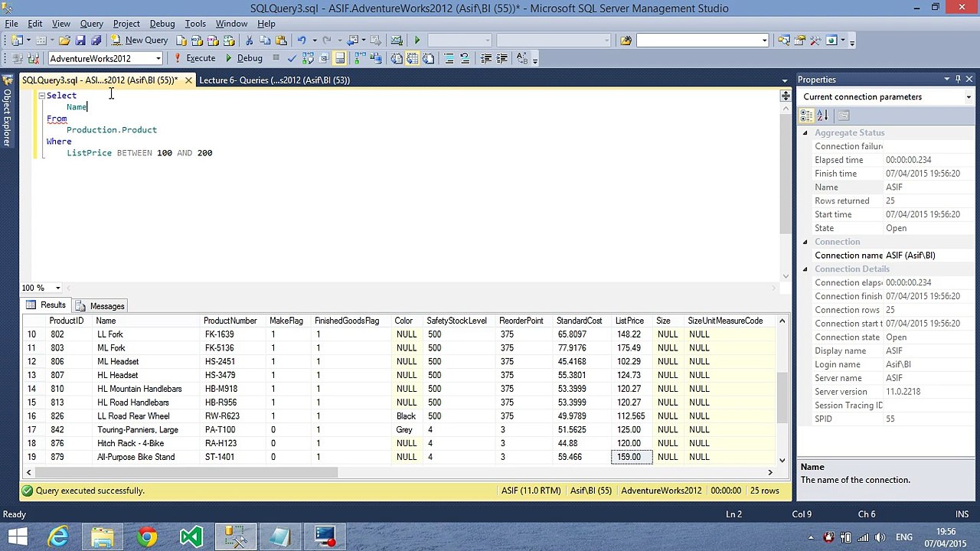
Task: Undo the last edit
Action: coord(302,40)
